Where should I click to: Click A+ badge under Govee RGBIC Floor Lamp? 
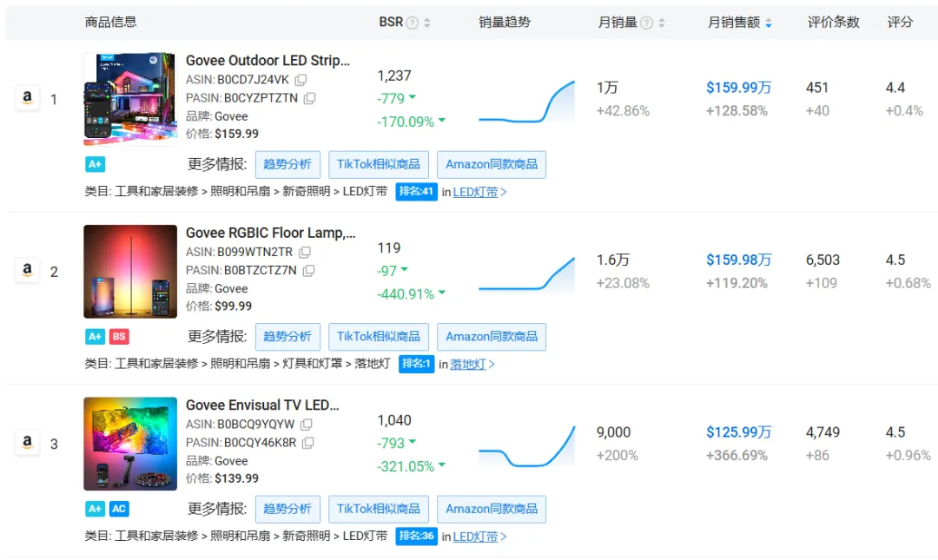click(96, 336)
